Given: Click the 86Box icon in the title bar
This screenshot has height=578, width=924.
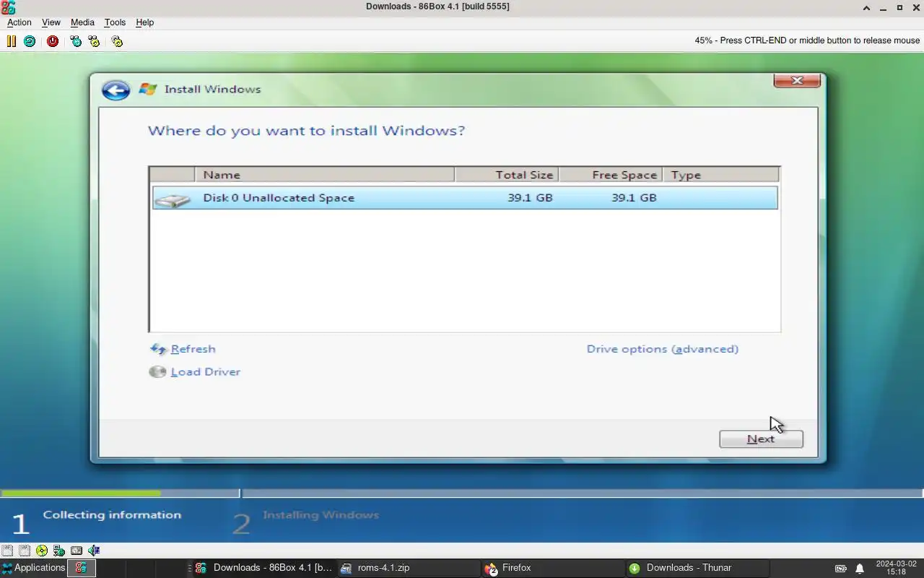Looking at the screenshot, I should (8, 7).
